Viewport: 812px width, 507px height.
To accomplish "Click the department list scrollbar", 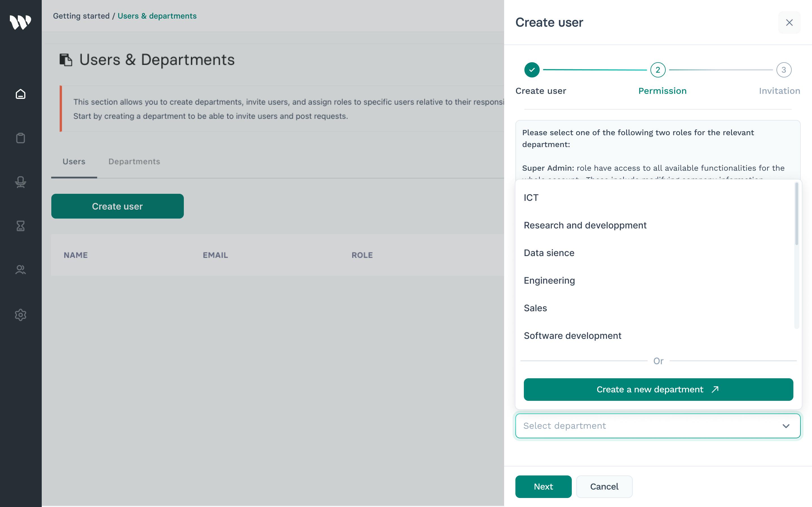I will [796, 215].
